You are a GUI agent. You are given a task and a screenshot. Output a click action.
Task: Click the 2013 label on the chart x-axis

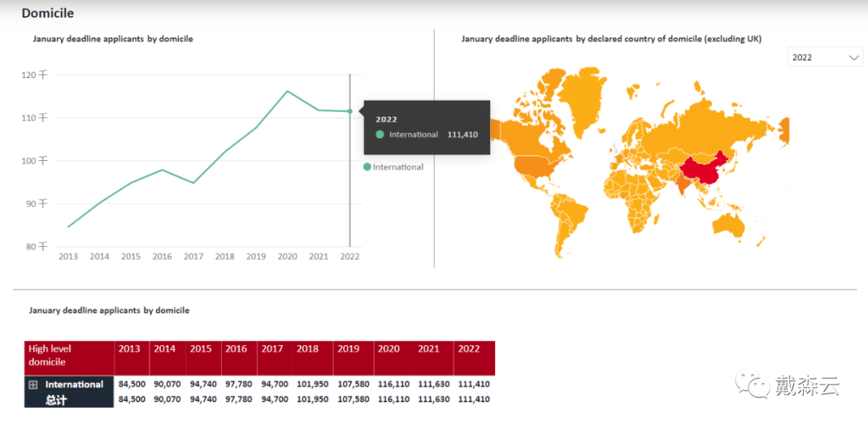tap(68, 257)
